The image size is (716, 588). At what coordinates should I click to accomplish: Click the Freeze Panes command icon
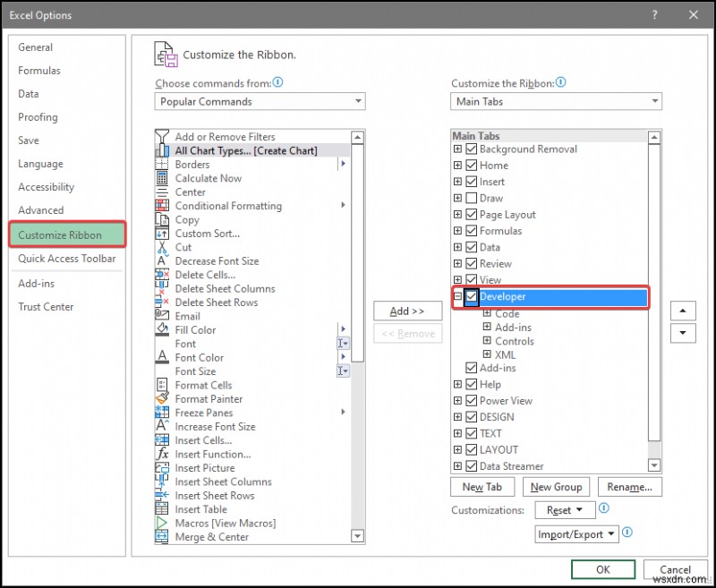tap(165, 413)
